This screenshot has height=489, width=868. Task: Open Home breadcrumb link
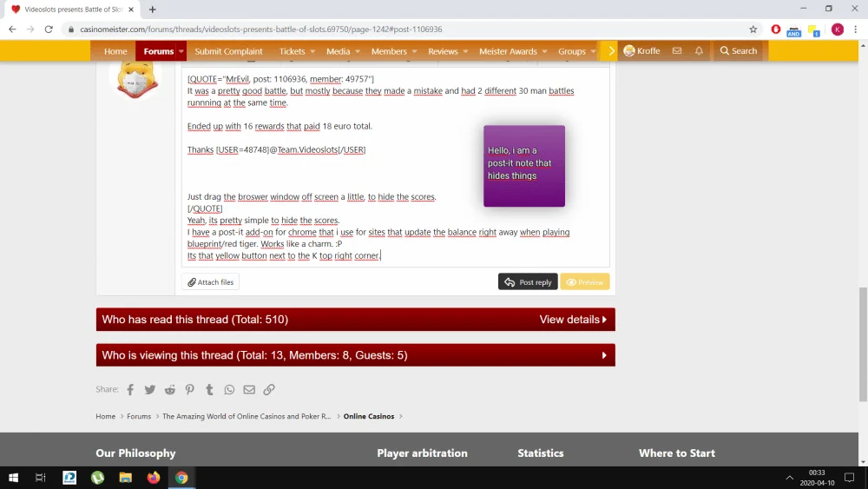click(105, 416)
